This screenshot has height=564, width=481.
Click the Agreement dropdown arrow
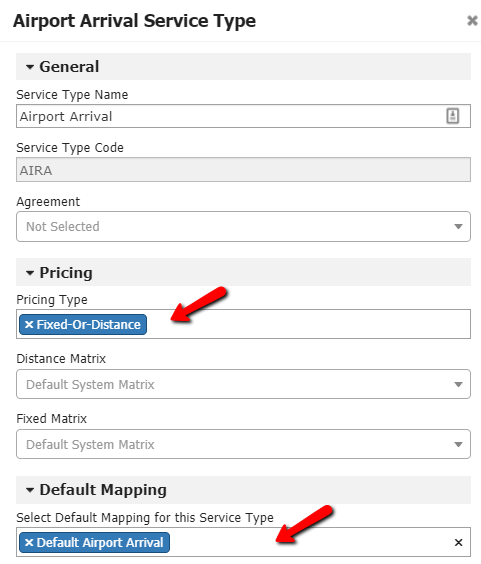coord(458,227)
